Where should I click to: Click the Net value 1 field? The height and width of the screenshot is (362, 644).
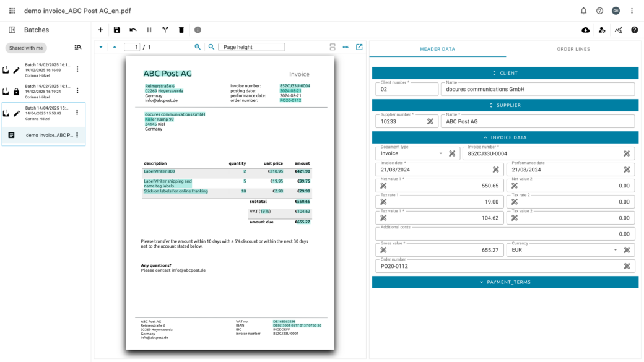440,186
